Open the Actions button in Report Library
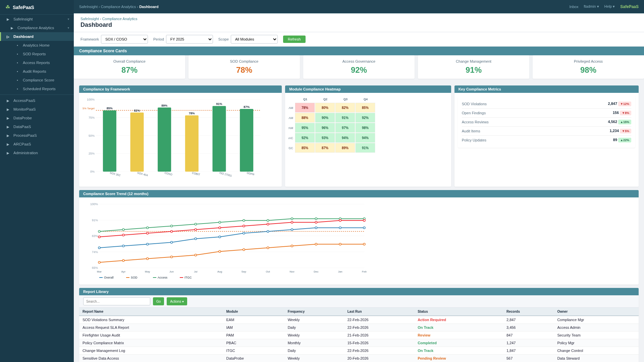The width and height of the screenshot is (644, 362). click(177, 301)
